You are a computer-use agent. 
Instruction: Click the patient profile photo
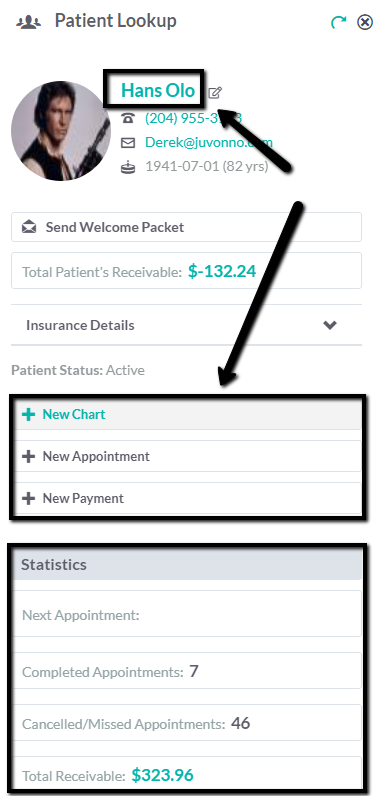point(61,131)
